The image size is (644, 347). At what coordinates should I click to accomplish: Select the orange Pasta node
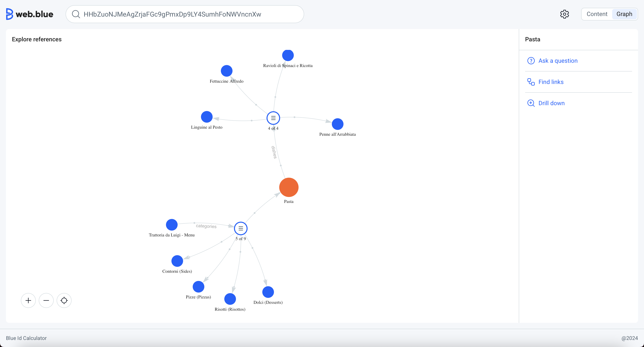(x=289, y=187)
